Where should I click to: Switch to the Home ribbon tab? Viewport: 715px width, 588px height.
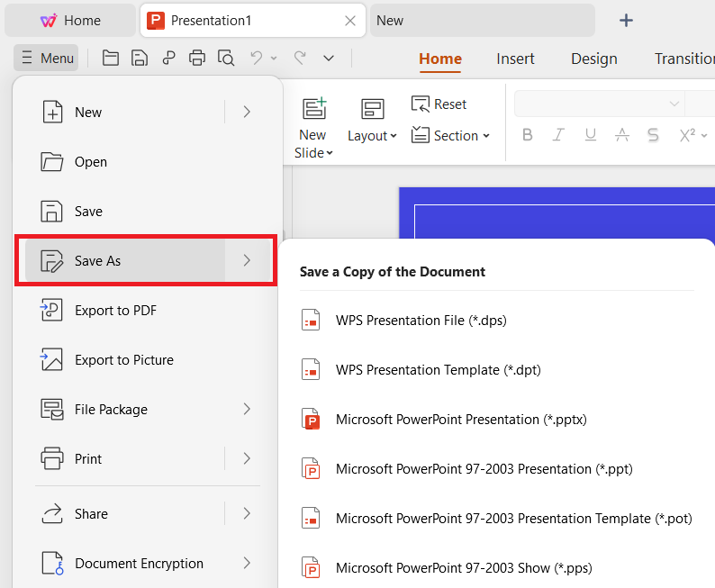pos(440,59)
